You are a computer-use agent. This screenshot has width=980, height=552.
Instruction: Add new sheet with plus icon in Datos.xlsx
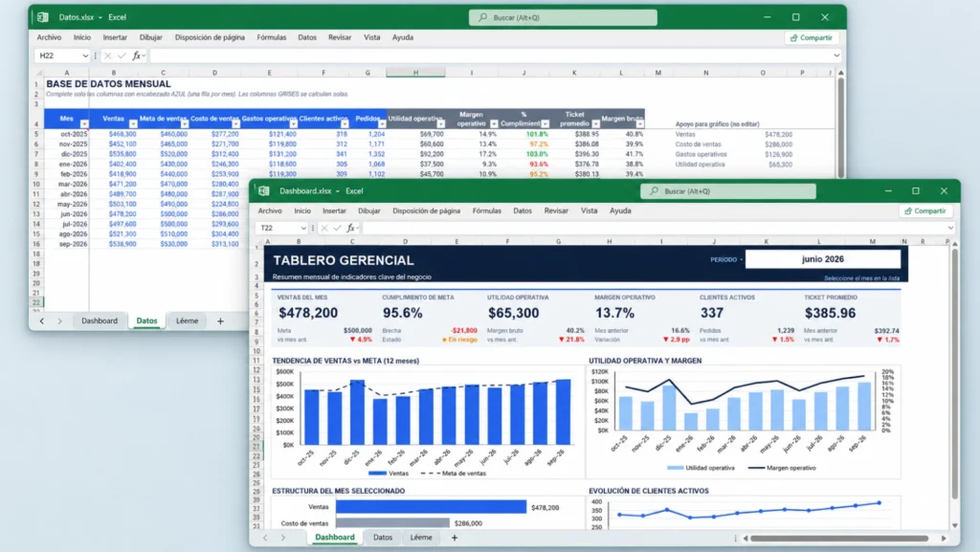(220, 320)
